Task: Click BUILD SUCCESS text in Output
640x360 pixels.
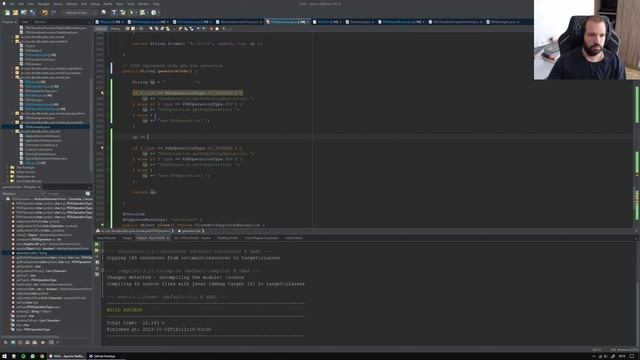Action: 124,310
